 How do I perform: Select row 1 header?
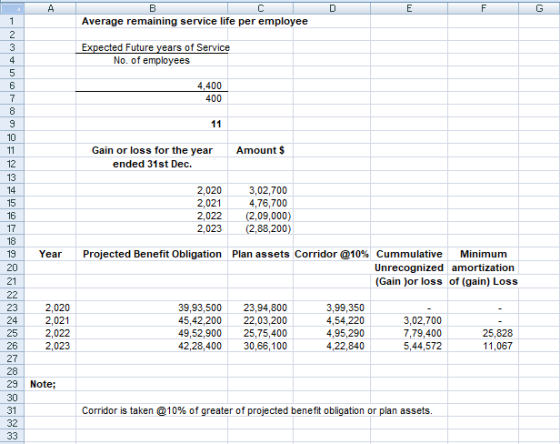click(x=12, y=21)
